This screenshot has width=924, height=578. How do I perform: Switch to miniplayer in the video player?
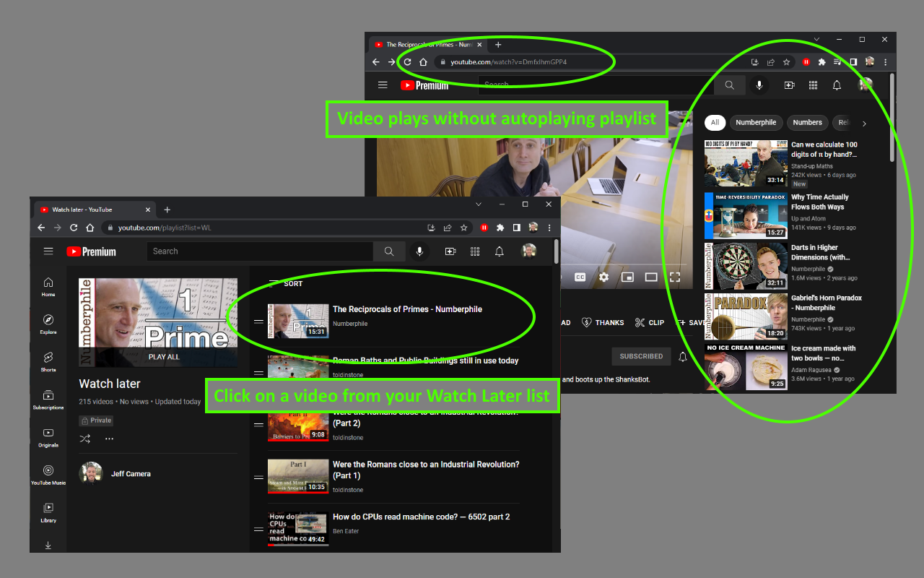pos(627,277)
